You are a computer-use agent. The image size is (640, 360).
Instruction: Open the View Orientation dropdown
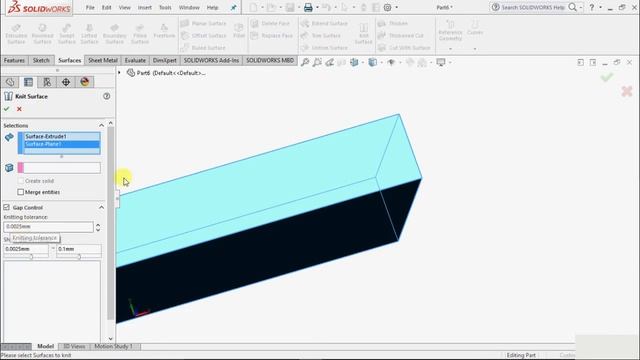tap(362, 62)
